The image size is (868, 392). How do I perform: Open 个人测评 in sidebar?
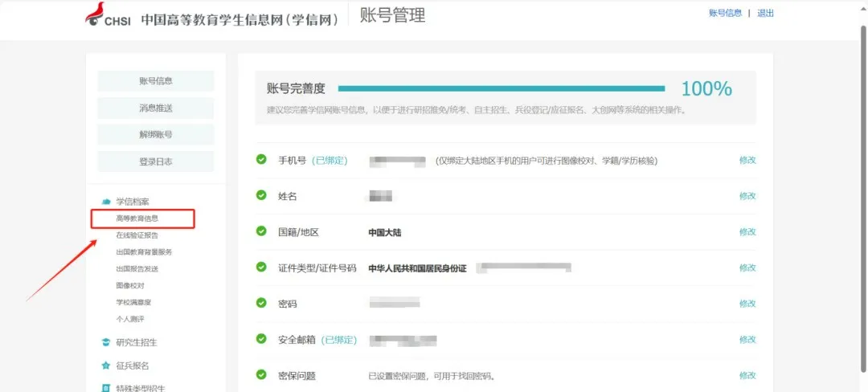[130, 319]
